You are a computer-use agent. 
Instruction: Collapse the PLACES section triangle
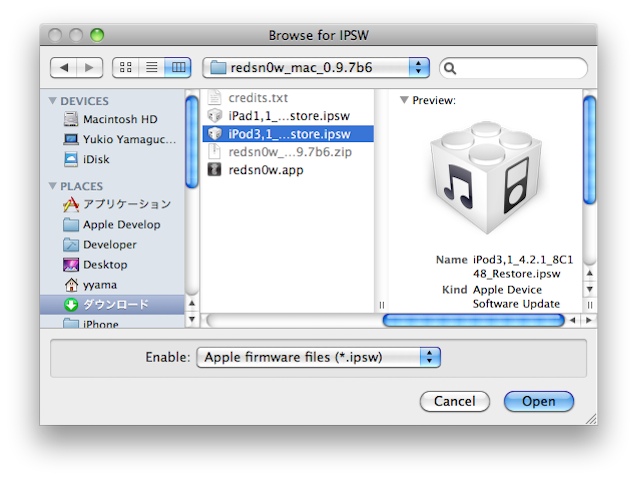point(52,186)
